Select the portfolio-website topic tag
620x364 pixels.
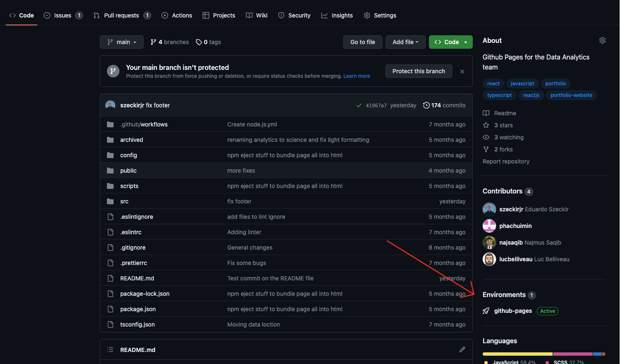pyautogui.click(x=571, y=95)
